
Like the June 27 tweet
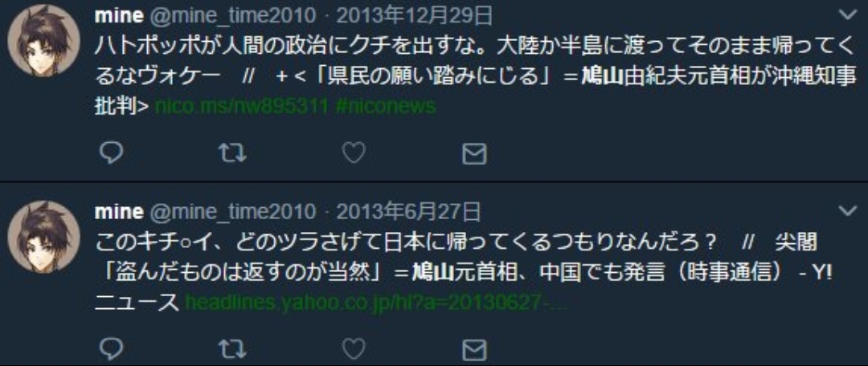[353, 349]
